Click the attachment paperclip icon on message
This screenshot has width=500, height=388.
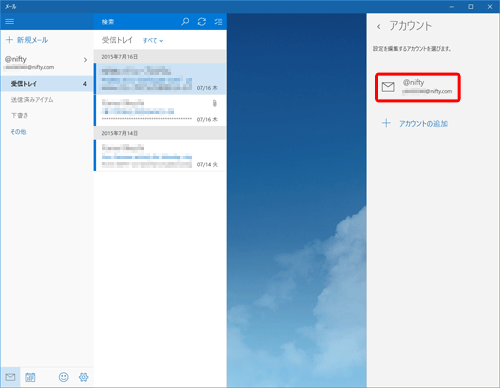coord(215,103)
